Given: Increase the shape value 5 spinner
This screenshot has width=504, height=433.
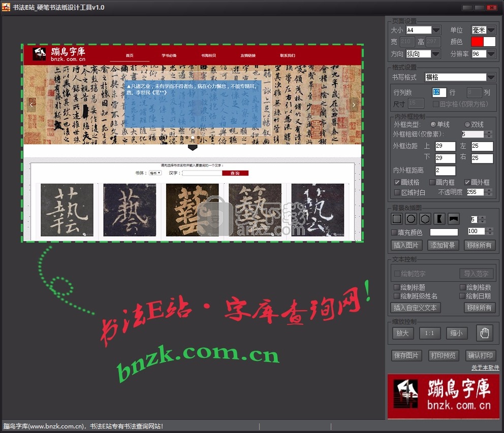Looking at the screenshot, I should 482,217.
